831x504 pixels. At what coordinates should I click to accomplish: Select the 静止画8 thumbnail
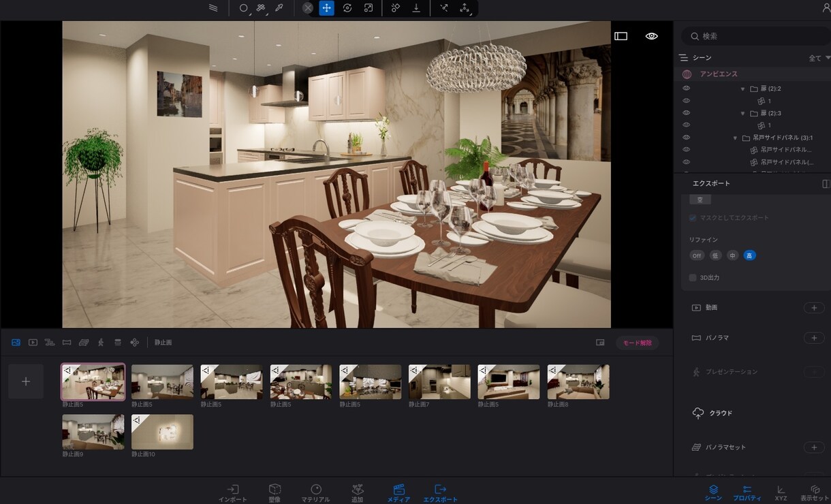coord(578,381)
